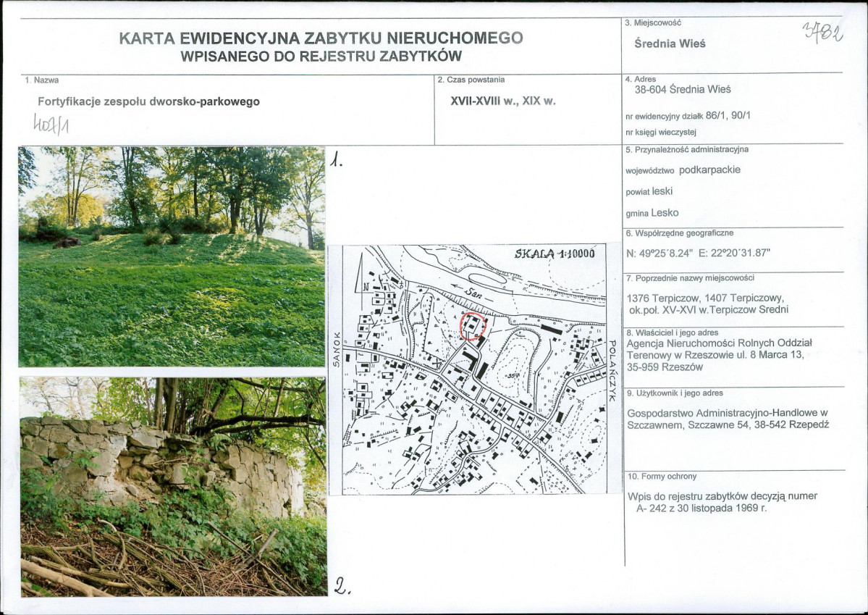Screen dimensions: 868x615
Task: Click the decision 'A- 242 z 30 listopada 1969 r.'
Action: (x=701, y=508)
